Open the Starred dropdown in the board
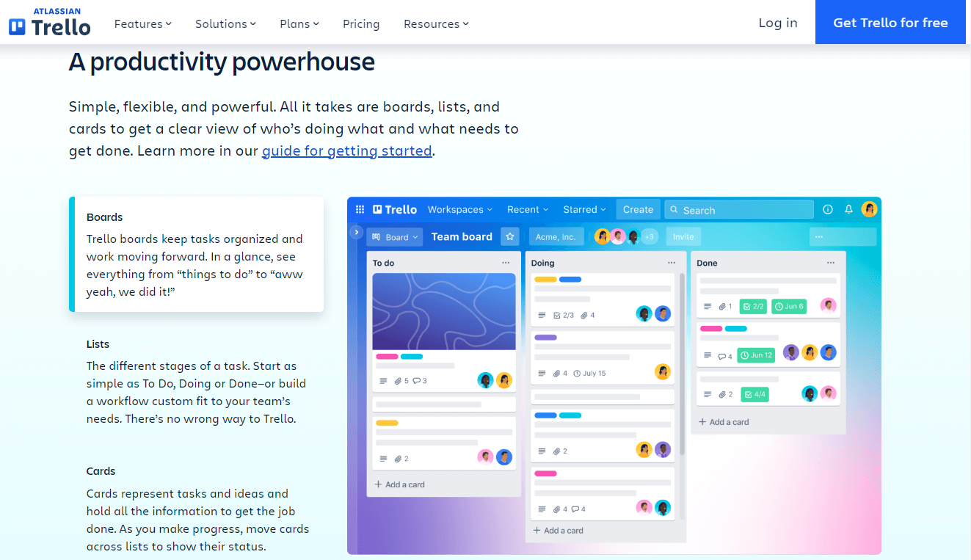 [584, 209]
